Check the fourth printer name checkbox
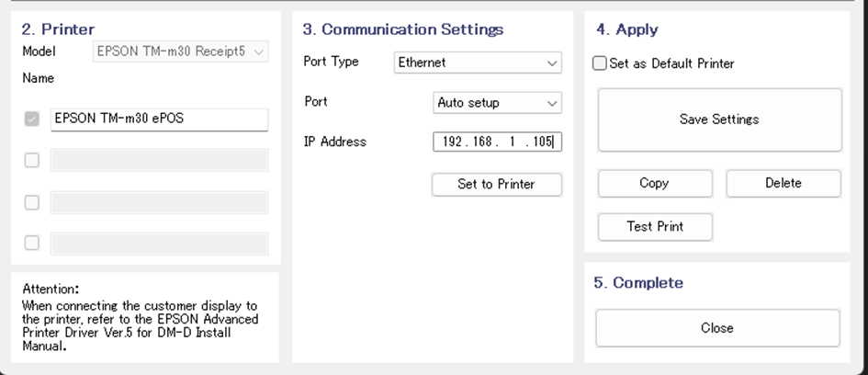 (x=32, y=243)
